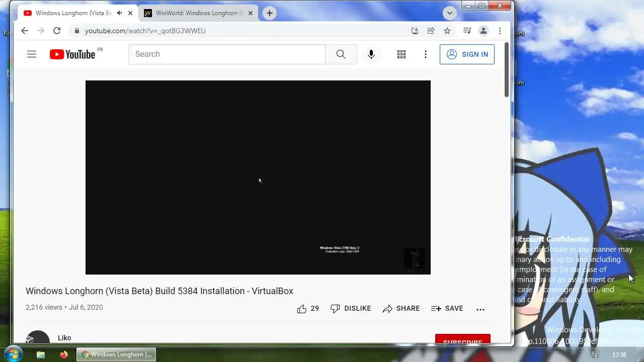The width and height of the screenshot is (644, 362).
Task: Save video to a playlist
Action: 447,309
